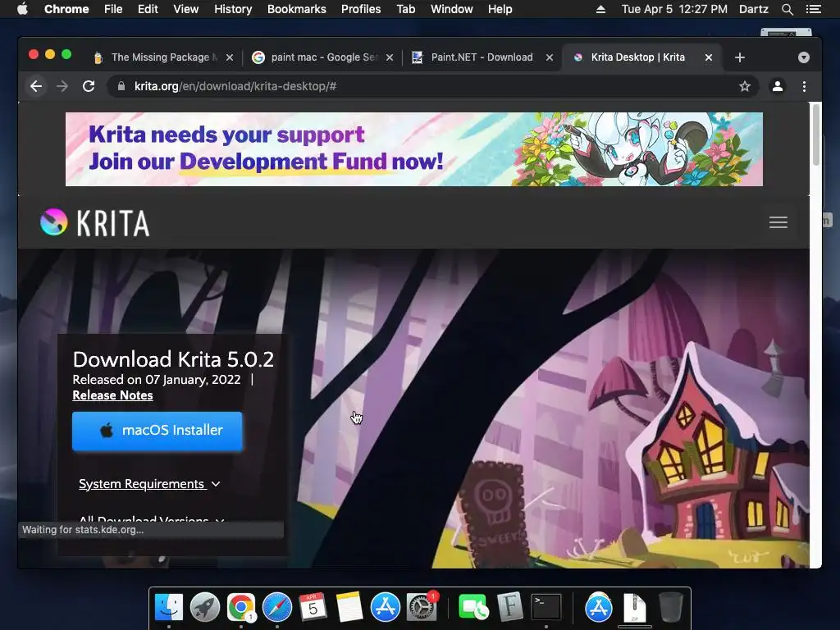Open App Store next to Notes in Dock

(x=386, y=607)
